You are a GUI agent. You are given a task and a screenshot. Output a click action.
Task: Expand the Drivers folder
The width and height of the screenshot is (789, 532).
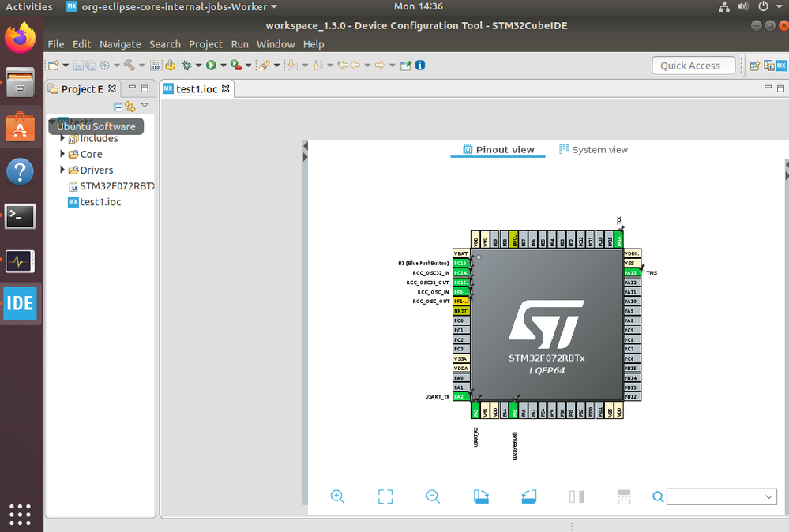coord(62,170)
